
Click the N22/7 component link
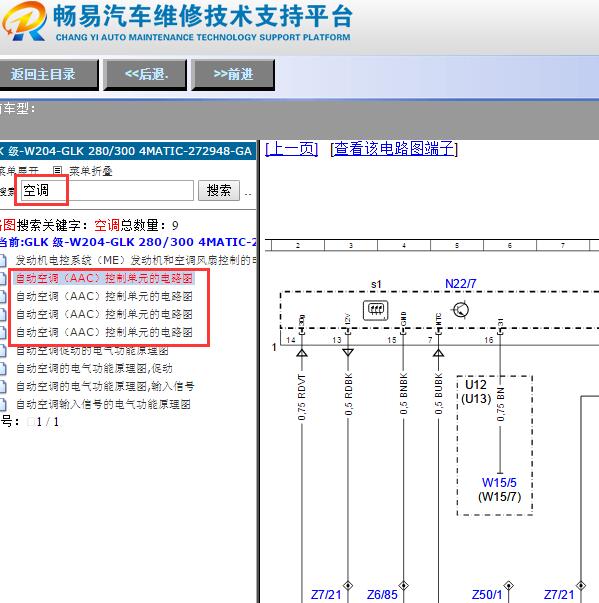(x=460, y=284)
